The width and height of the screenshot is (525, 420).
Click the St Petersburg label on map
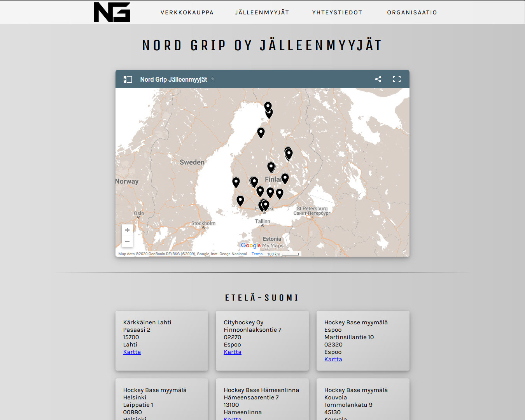point(312,208)
